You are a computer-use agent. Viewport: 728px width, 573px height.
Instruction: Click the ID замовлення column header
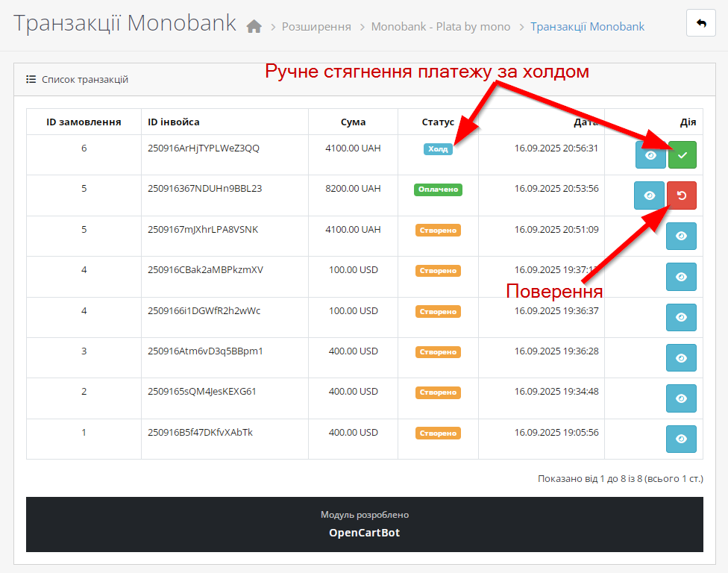tap(84, 122)
